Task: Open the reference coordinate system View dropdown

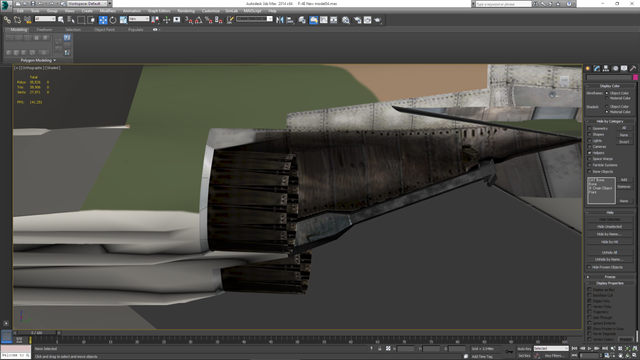Action: coord(139,19)
